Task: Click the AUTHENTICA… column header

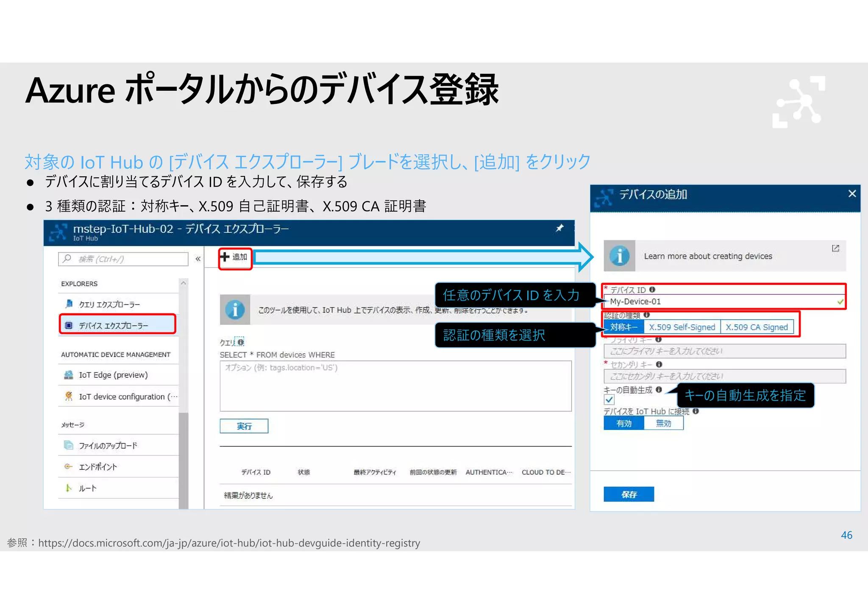Action: pos(489,472)
